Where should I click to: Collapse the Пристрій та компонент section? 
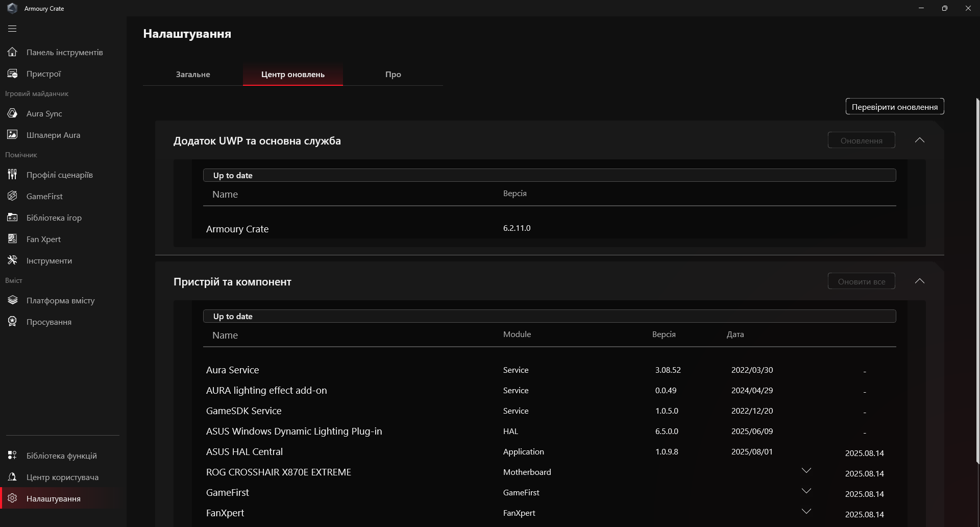920,281
